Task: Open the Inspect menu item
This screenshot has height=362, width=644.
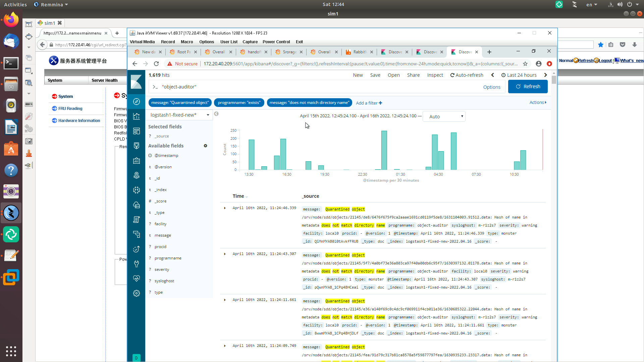Action: point(435,75)
